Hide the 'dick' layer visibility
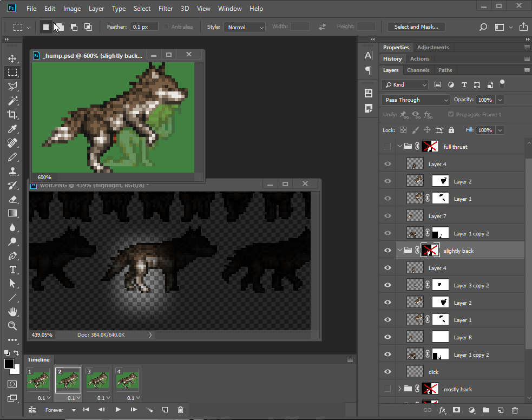 387,372
